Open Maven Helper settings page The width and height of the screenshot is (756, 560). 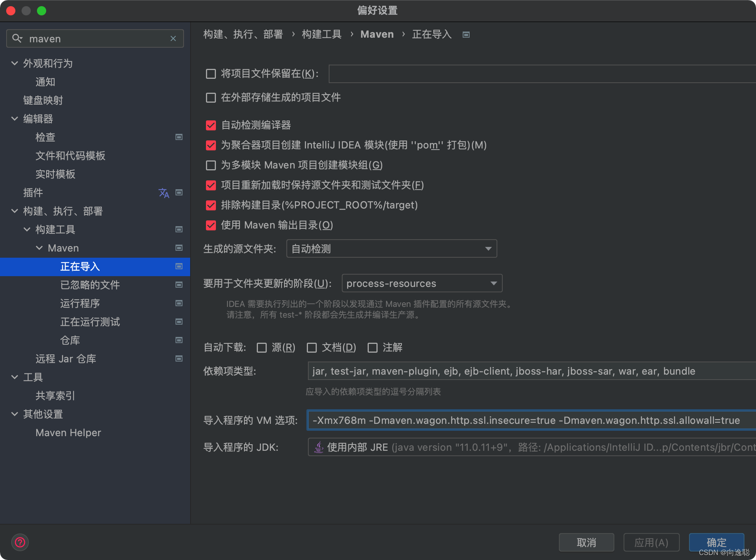coord(68,432)
